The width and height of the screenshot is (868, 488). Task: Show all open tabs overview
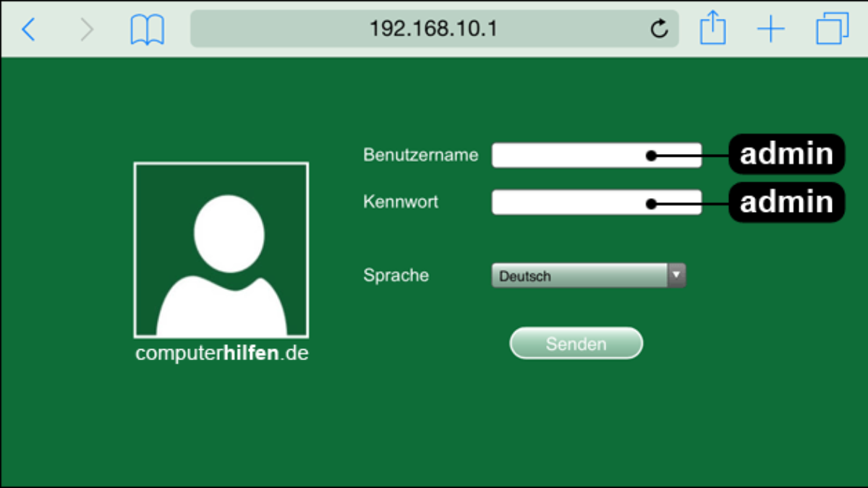coord(832,30)
